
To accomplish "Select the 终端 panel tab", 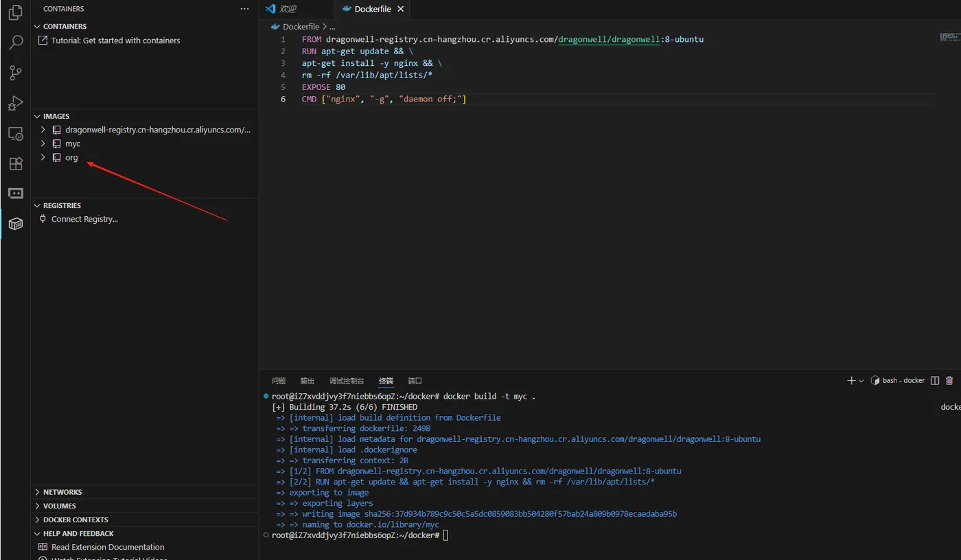I will 386,381.
